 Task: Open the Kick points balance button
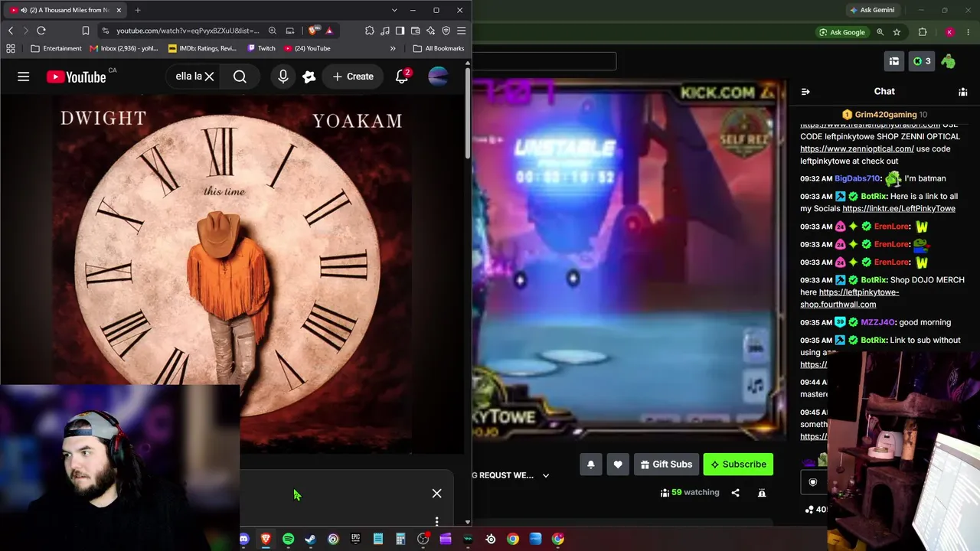[x=921, y=61]
